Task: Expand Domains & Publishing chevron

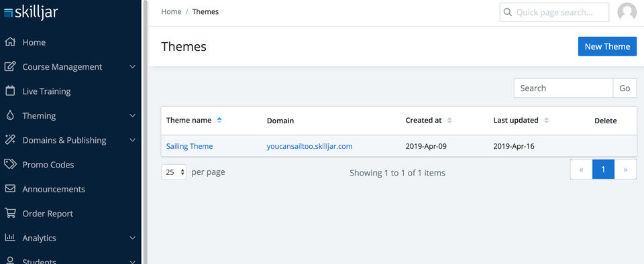Action: 132,140
